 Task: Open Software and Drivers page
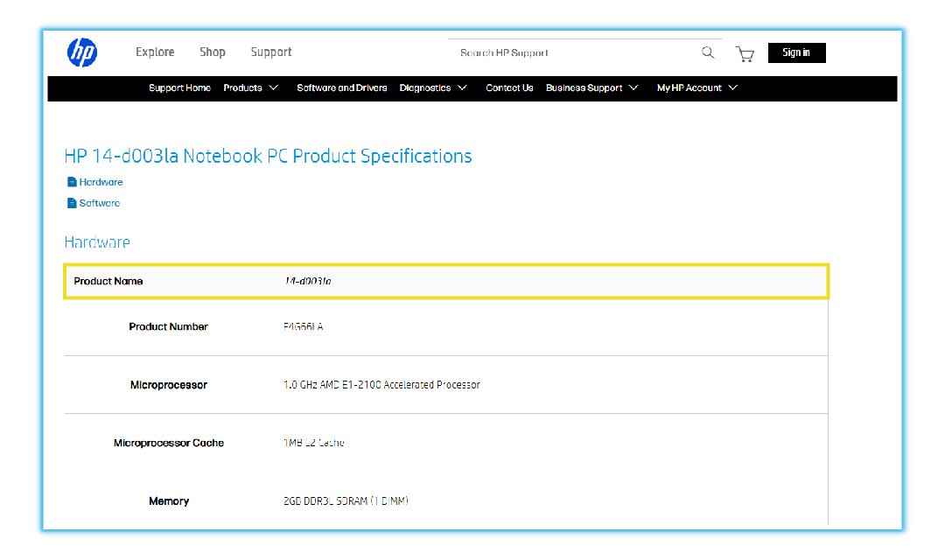pos(342,88)
